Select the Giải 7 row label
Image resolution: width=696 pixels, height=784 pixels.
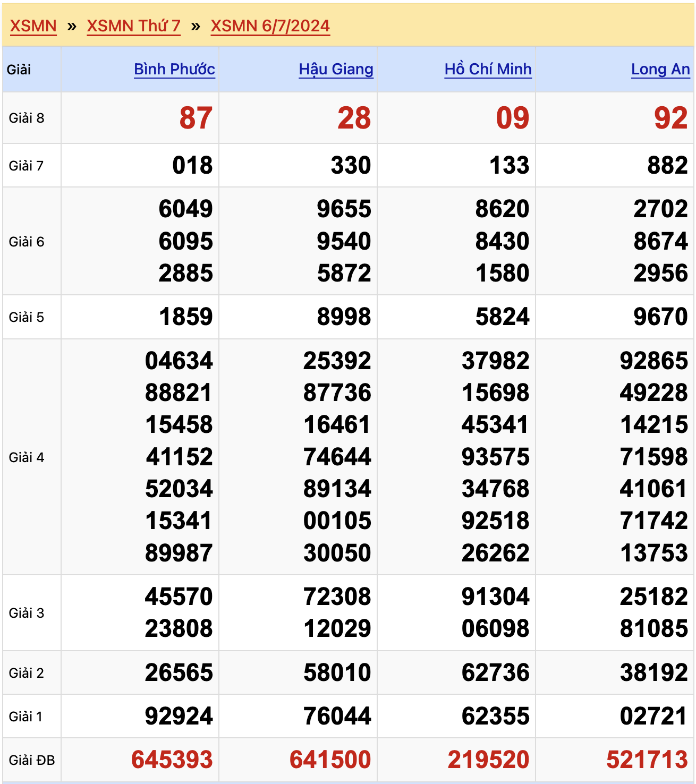click(26, 166)
